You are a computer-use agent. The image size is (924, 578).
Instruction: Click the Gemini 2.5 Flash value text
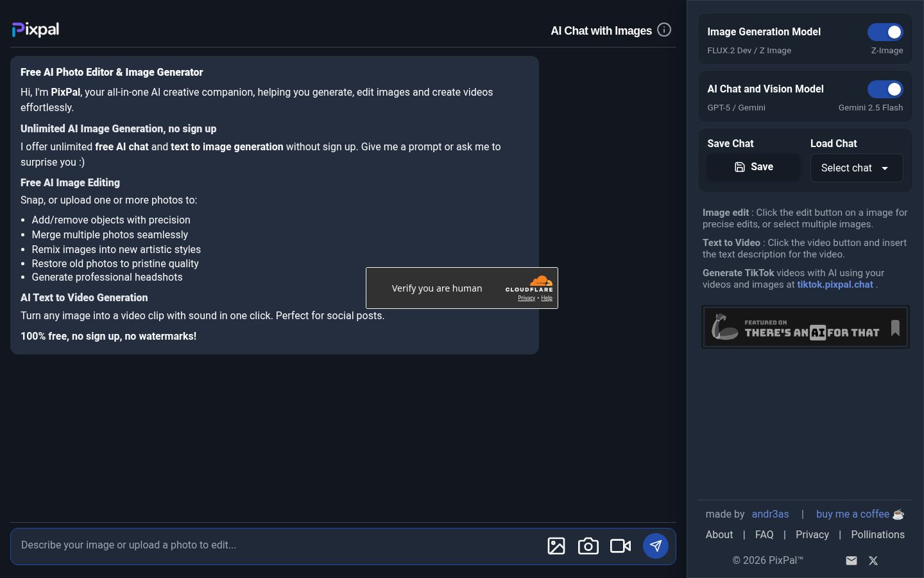pos(871,108)
